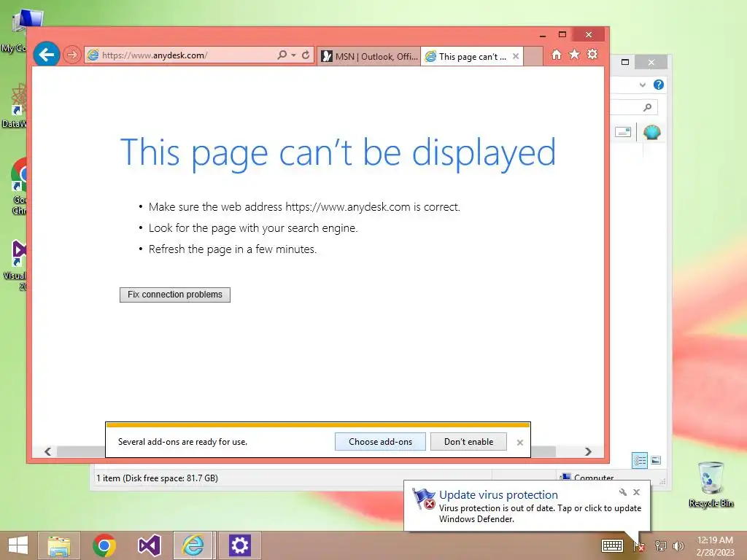Open the Windows Start button
The height and width of the screenshot is (560, 747).
coord(18,545)
